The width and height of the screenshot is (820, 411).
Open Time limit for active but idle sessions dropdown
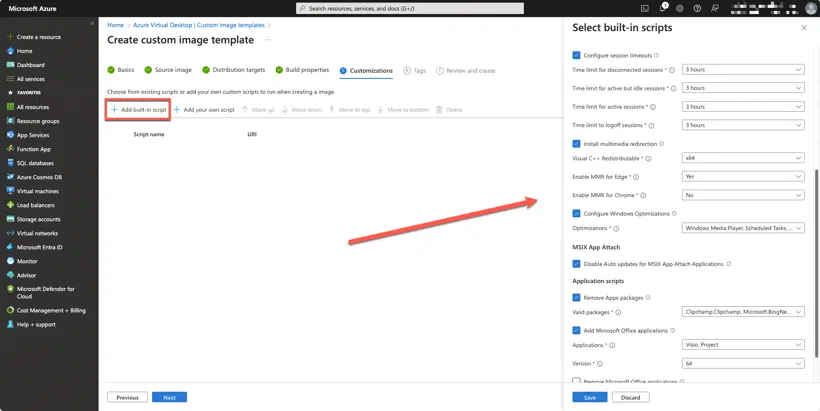click(743, 88)
